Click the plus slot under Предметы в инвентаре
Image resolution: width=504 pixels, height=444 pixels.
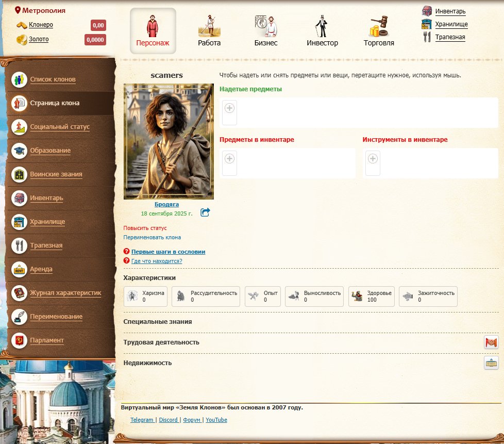229,163
